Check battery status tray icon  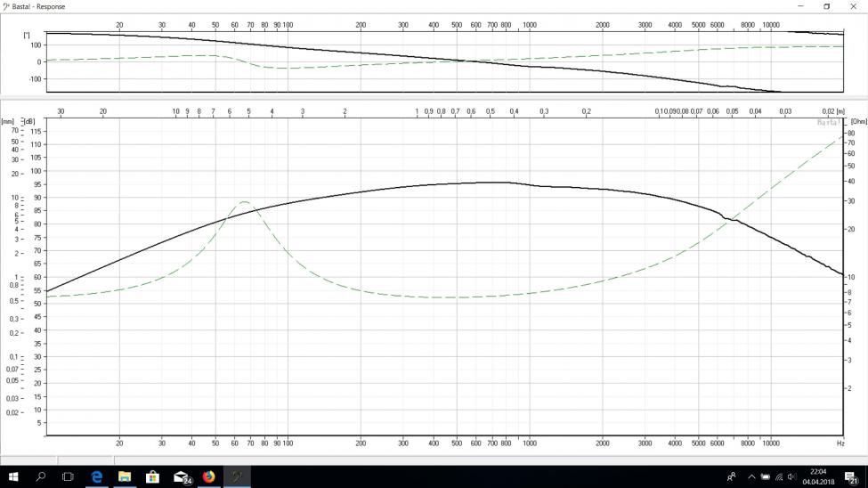(x=765, y=477)
